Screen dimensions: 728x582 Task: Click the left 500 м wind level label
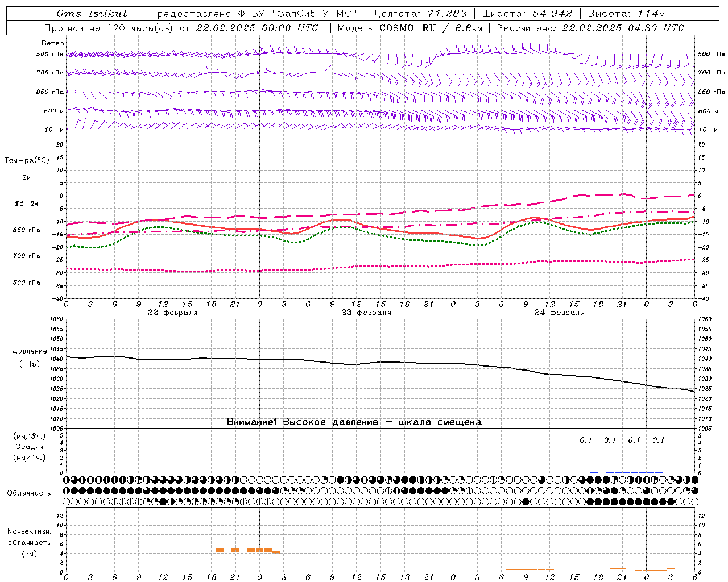(x=54, y=111)
